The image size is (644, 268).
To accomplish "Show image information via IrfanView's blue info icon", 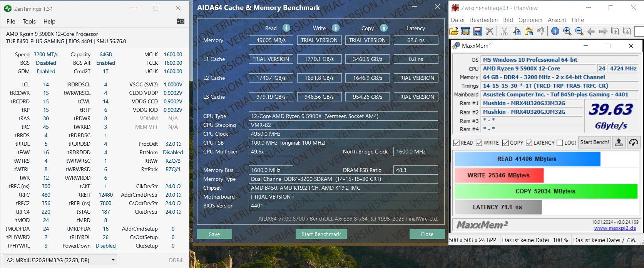I will 555,31.
